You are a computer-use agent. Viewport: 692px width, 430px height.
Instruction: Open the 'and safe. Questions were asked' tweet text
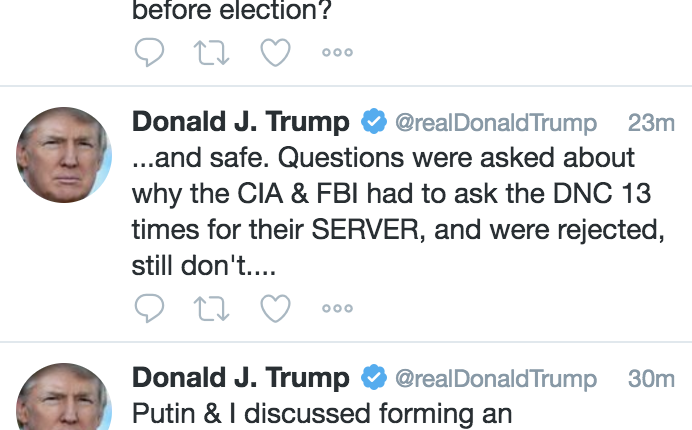tap(398, 211)
